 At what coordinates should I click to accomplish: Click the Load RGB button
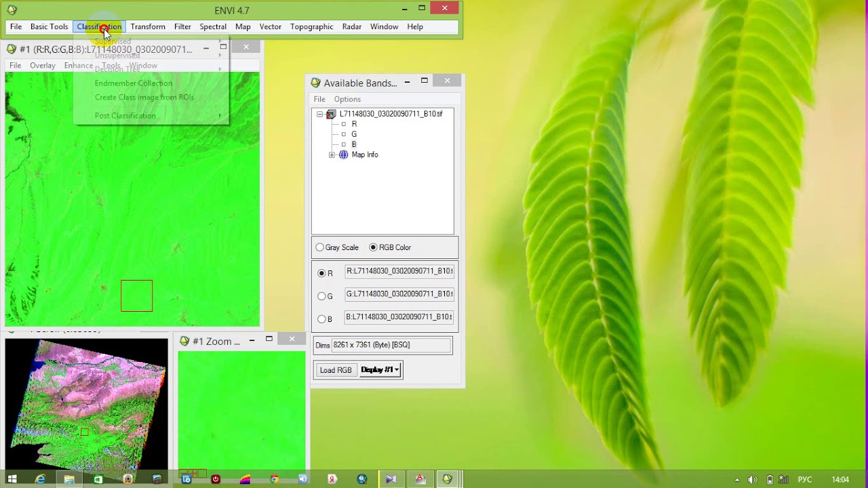point(336,370)
